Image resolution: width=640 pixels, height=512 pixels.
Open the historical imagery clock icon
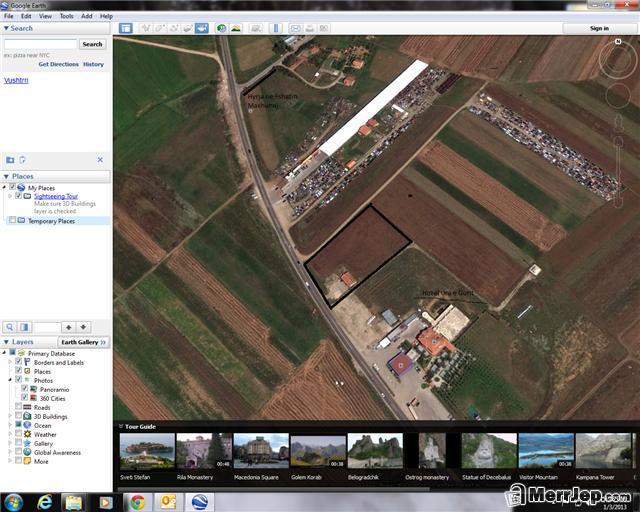[221, 28]
